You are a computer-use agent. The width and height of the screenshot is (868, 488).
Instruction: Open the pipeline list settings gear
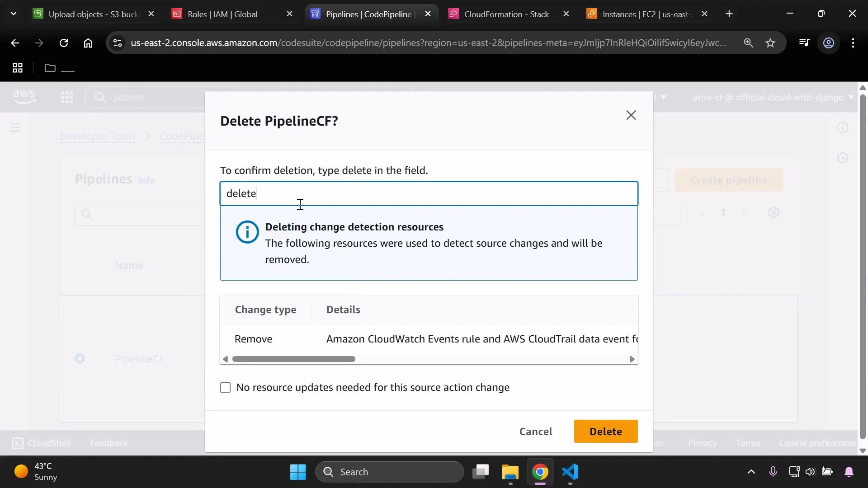coord(774,212)
